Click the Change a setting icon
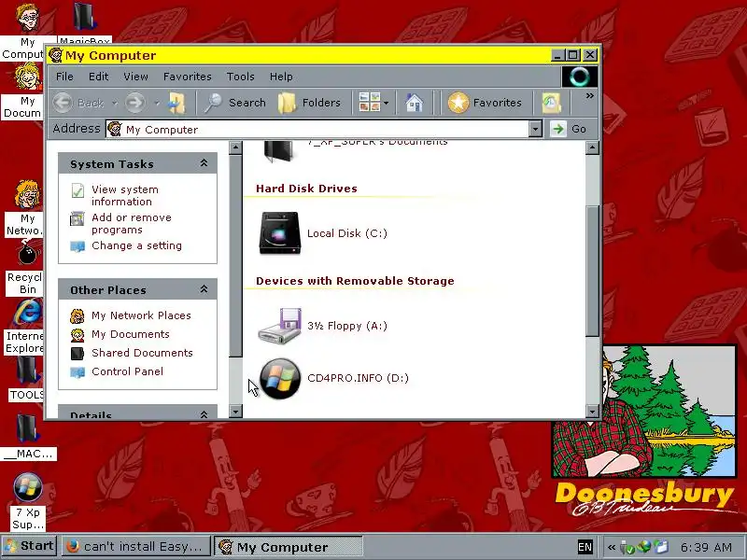The height and width of the screenshot is (560, 747). [78, 246]
